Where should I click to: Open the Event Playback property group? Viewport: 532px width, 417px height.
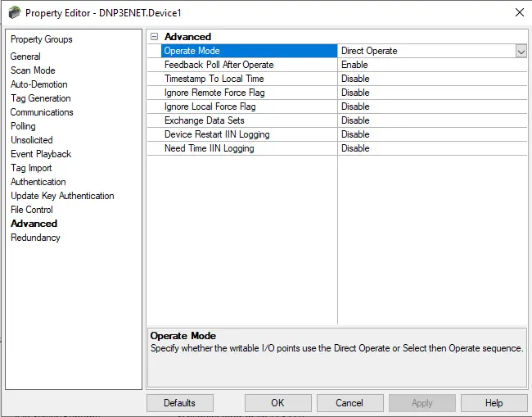point(41,154)
